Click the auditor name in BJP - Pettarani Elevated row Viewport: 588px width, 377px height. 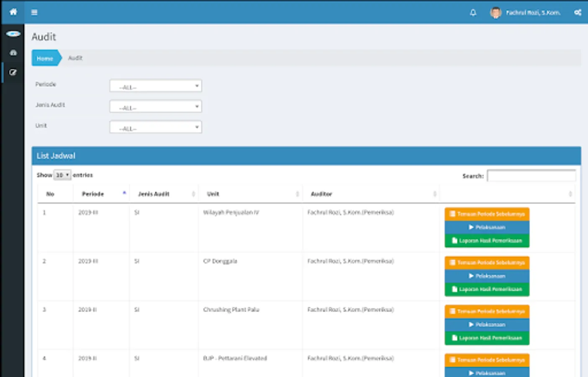pyautogui.click(x=351, y=358)
